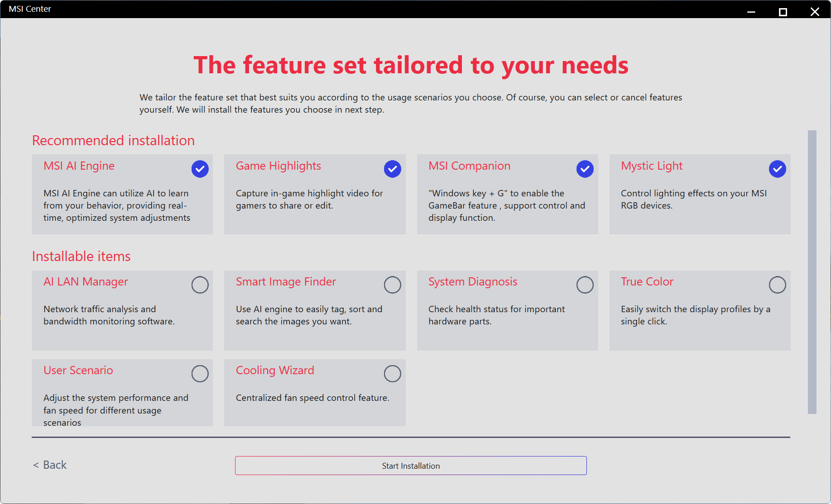Click 'Control lighting effects' description text
The height and width of the screenshot is (504, 831).
[694, 199]
